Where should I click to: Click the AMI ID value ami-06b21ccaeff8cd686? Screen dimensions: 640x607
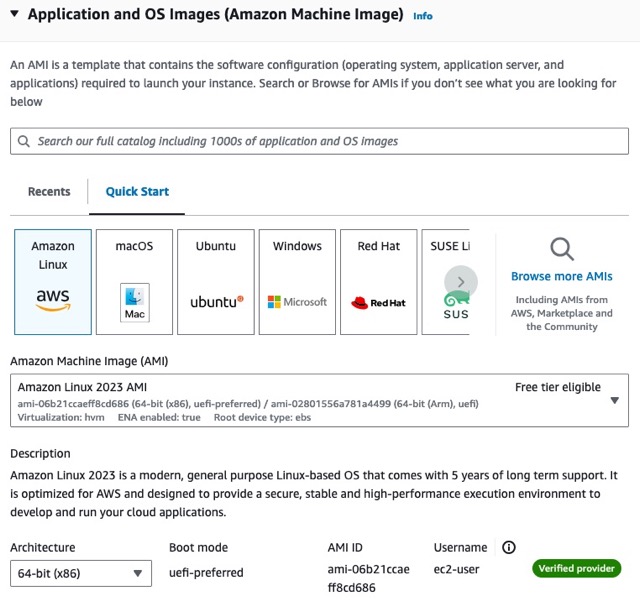click(368, 578)
